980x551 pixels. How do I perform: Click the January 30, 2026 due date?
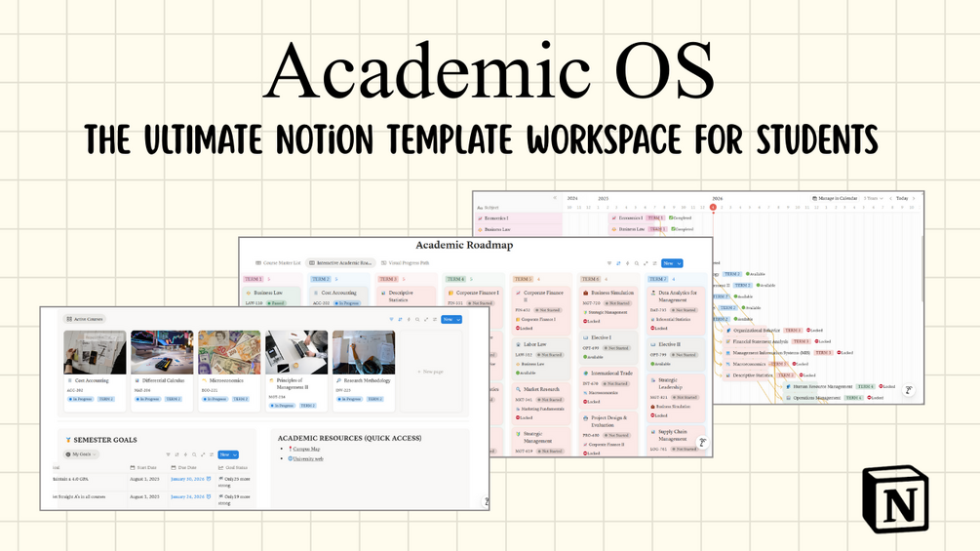pos(187,479)
